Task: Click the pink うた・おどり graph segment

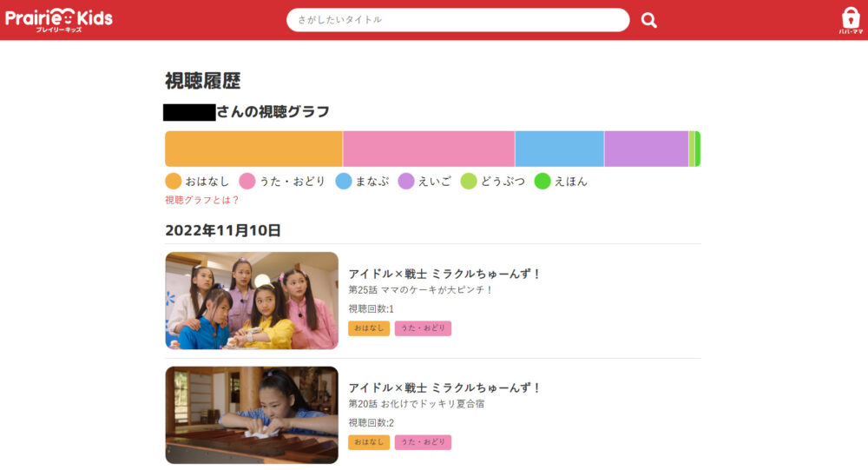Action: [x=429, y=149]
